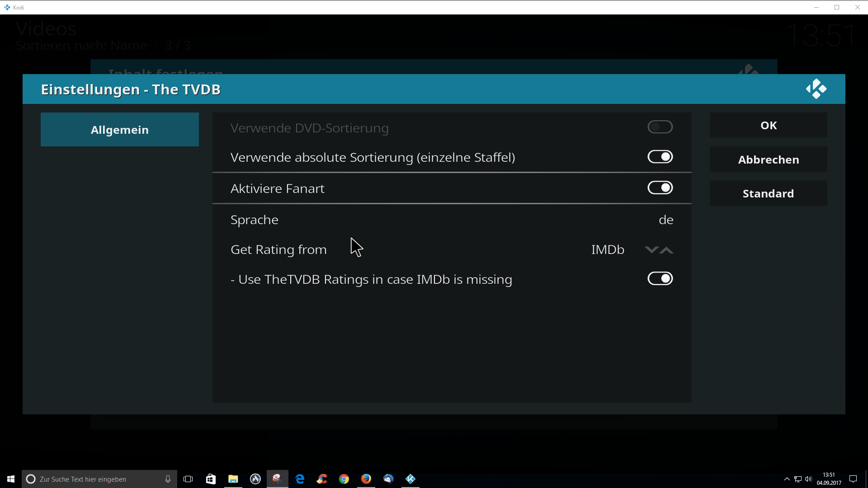Toggle Use TheTVDB Ratings fallback switch
868x488 pixels.
click(x=660, y=278)
